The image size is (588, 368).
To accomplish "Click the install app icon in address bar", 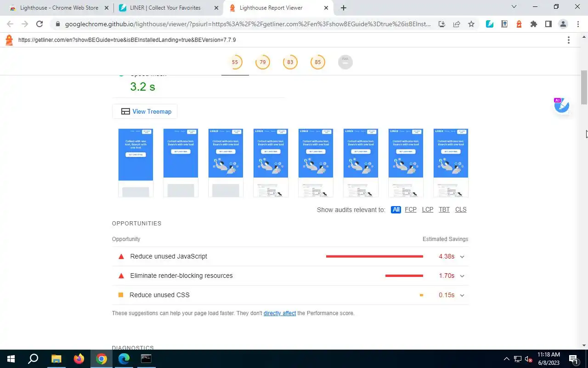I will coord(442,24).
